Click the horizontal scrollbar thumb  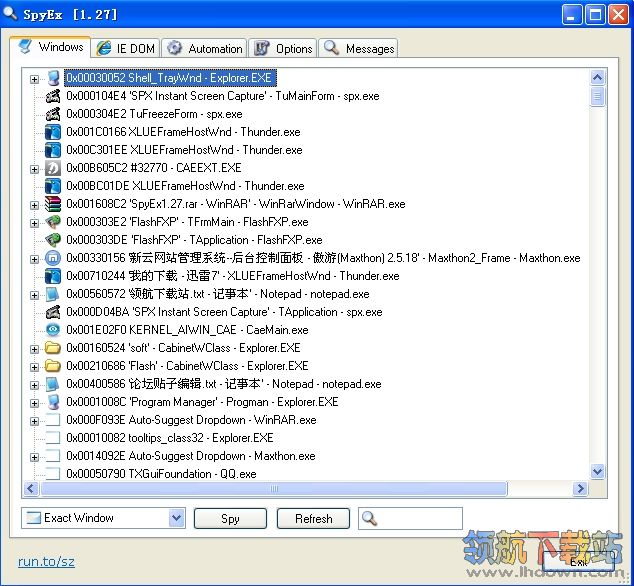coord(274,489)
